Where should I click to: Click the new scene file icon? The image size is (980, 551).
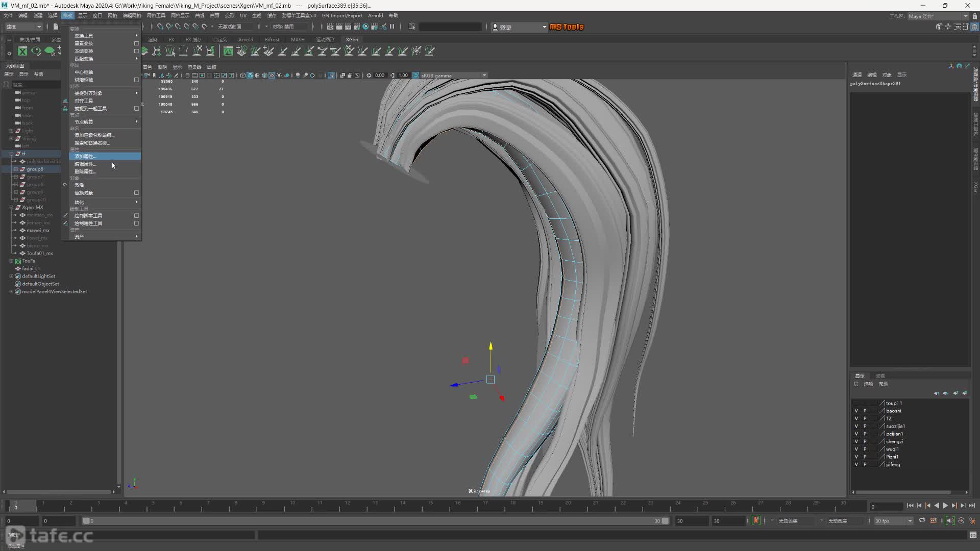pyautogui.click(x=56, y=27)
